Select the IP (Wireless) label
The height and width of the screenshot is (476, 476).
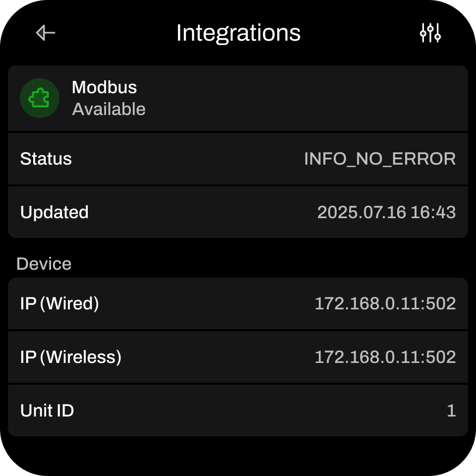pyautogui.click(x=71, y=357)
